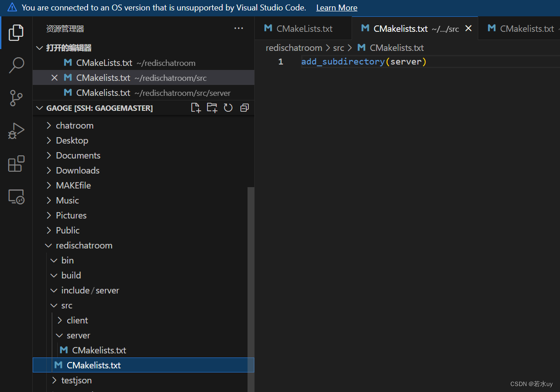Close the active CMakelists.txt src tab

[469, 28]
